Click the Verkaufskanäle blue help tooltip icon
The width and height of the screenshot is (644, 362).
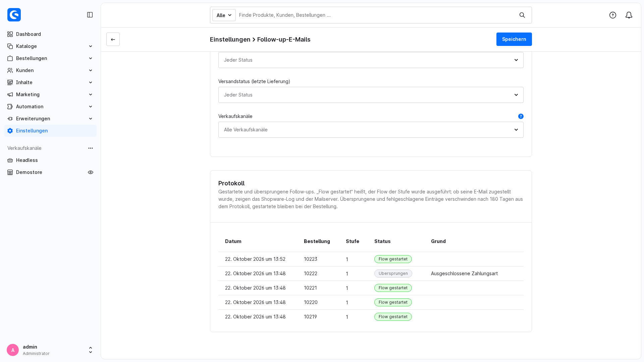521,116
